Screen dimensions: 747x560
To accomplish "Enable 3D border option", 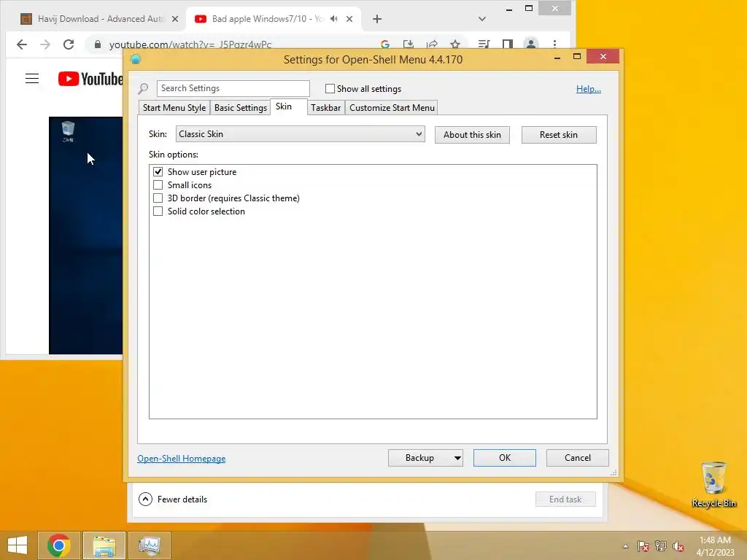I will tap(158, 198).
